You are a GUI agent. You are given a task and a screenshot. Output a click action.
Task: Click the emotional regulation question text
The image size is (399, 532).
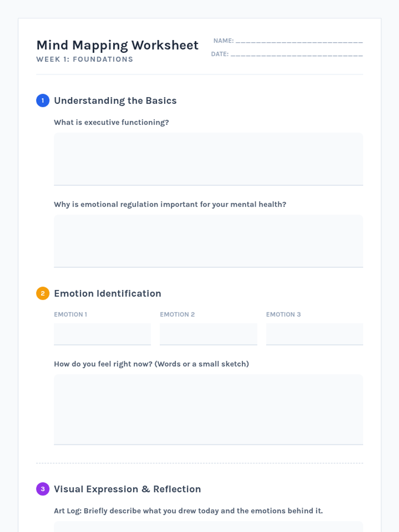[170, 204]
